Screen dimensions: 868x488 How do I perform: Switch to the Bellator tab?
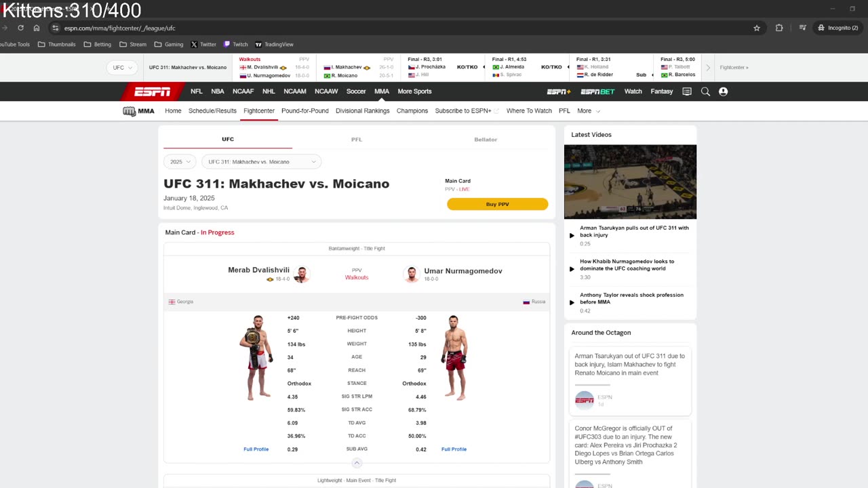click(x=486, y=140)
